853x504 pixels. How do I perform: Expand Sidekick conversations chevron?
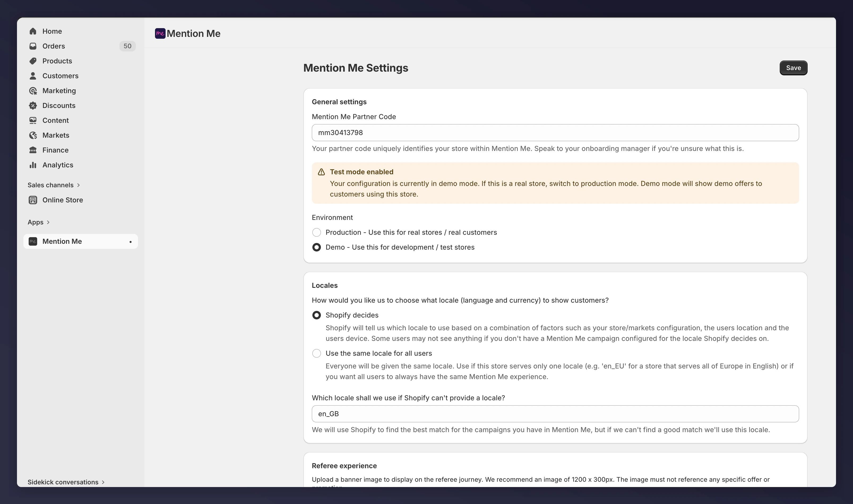(x=103, y=482)
